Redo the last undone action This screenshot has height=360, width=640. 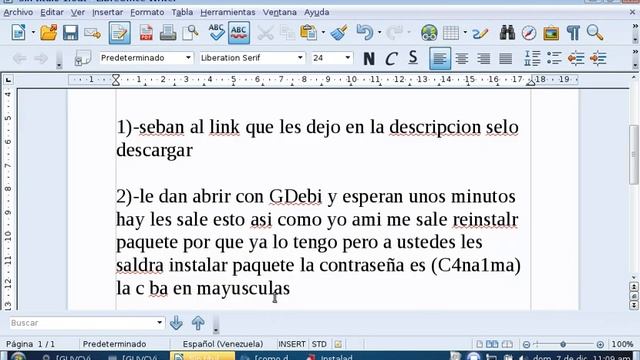coord(394,33)
